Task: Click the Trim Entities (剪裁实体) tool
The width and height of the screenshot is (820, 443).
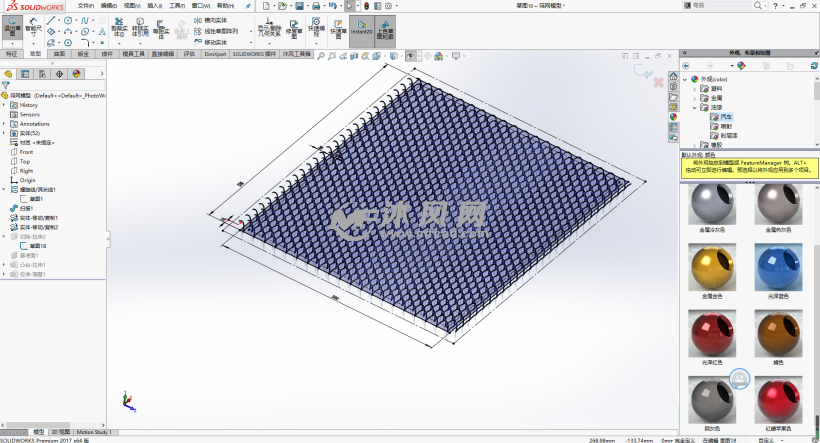Action: 119,28
